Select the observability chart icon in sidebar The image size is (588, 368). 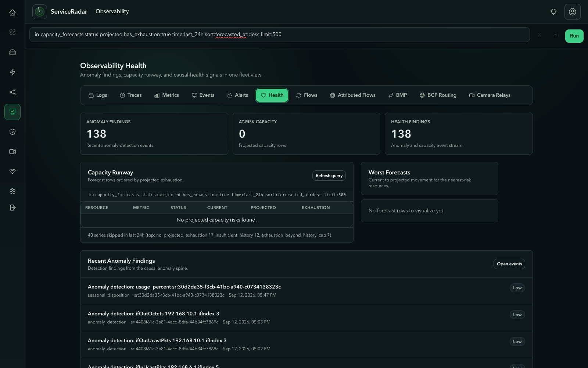coord(12,112)
